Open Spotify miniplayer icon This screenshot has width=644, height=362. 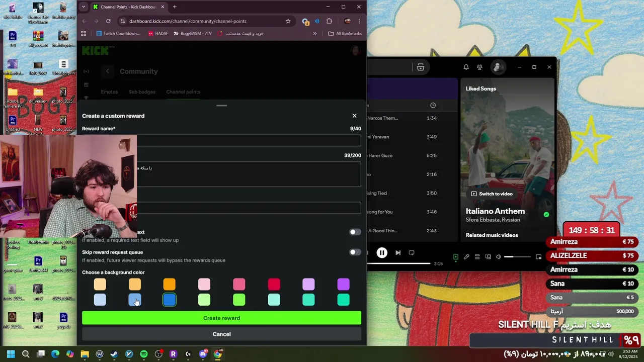coord(538,257)
